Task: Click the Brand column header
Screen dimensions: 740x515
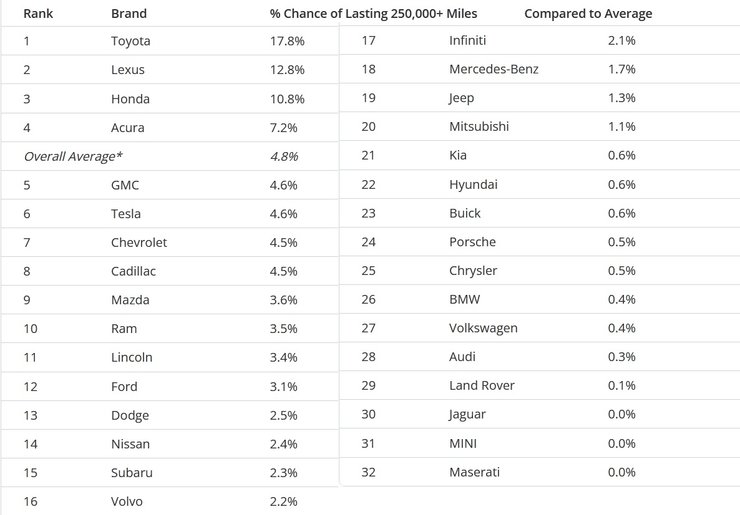Action: click(129, 14)
